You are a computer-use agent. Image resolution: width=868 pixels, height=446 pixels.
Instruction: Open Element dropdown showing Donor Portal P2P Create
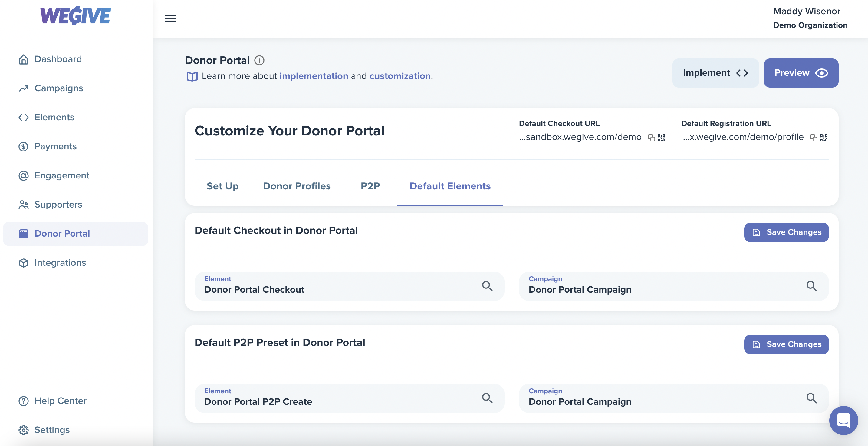[349, 398]
